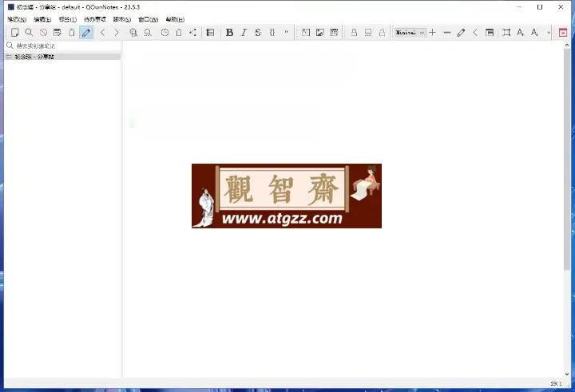Encrypt the note with first lock

[354, 33]
